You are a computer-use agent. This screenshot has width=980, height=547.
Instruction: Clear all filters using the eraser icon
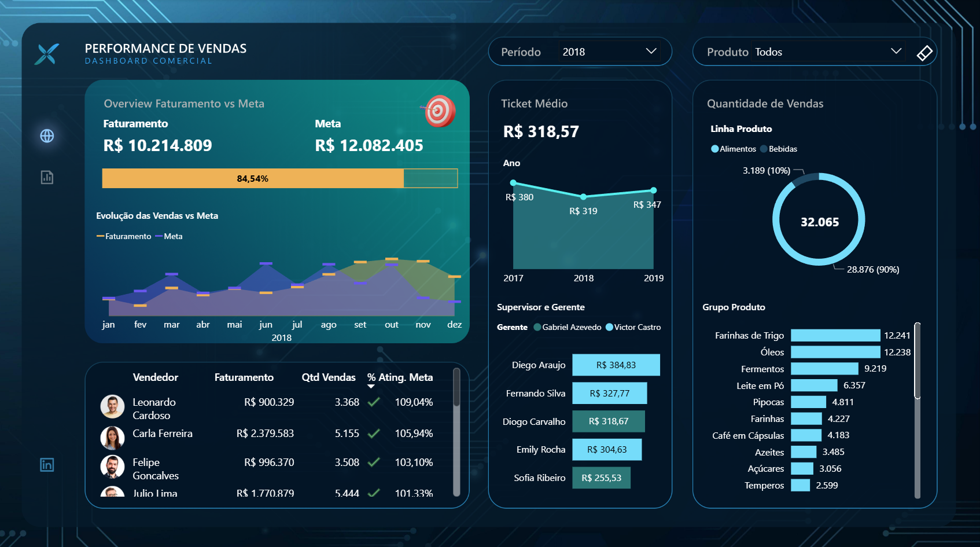924,52
